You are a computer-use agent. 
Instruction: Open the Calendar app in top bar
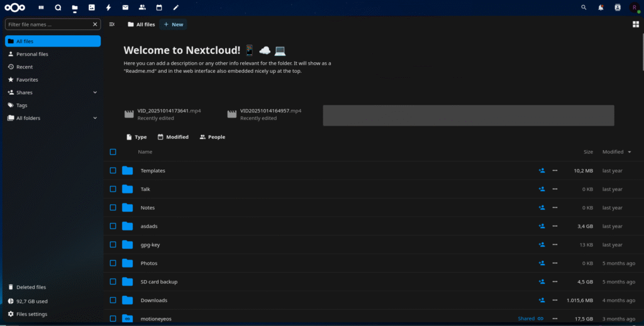[159, 8]
